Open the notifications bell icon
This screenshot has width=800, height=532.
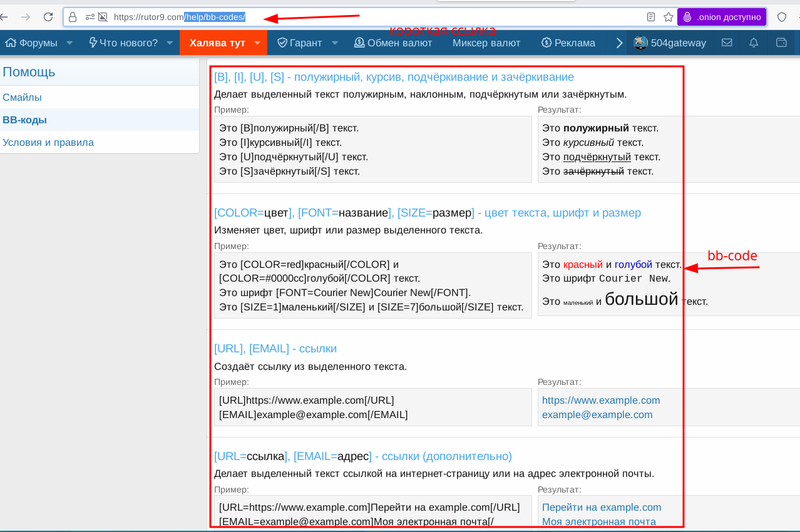(x=754, y=43)
